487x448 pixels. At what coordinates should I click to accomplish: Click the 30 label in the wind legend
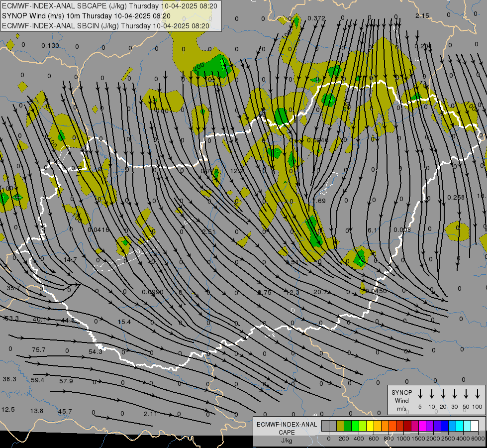(454, 407)
